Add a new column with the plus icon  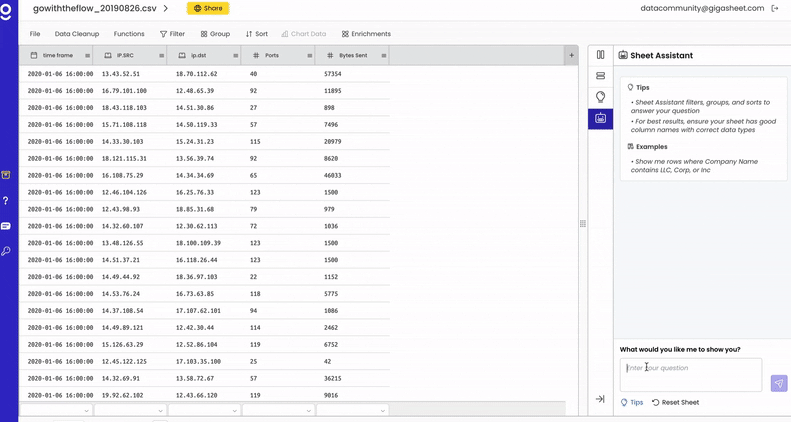(571, 55)
